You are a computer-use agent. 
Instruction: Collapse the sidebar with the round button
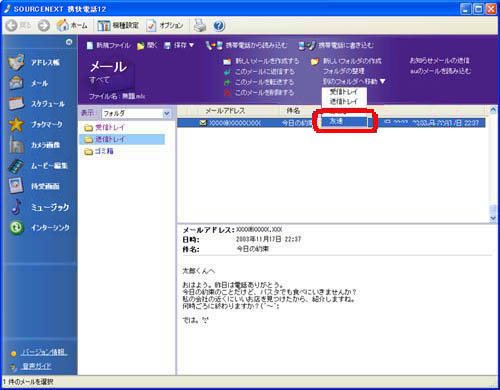click(x=69, y=42)
